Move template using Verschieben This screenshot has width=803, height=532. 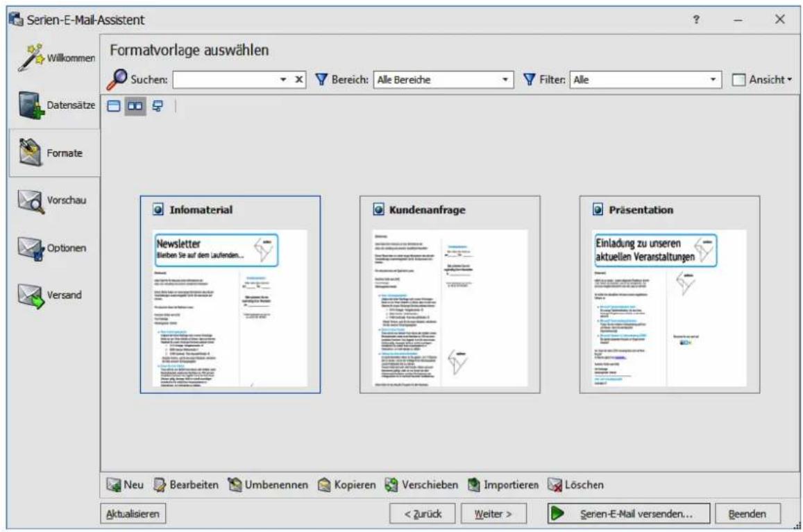[421, 484]
